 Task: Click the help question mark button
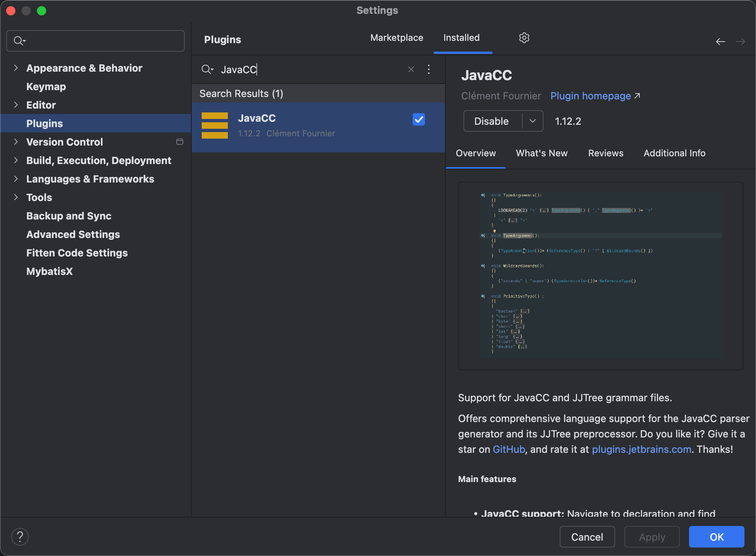20,536
